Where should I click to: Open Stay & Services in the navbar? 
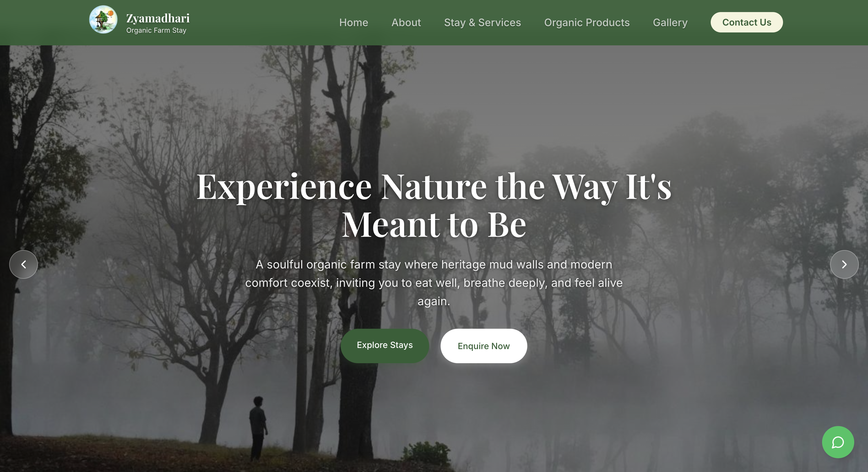pyautogui.click(x=482, y=23)
